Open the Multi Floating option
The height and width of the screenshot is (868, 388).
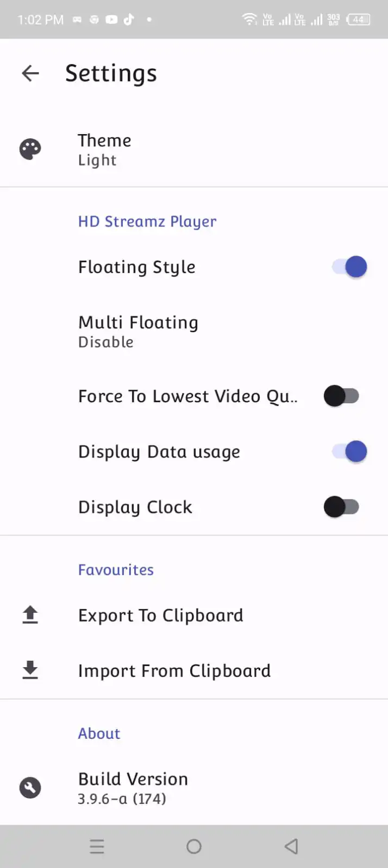pyautogui.click(x=138, y=331)
